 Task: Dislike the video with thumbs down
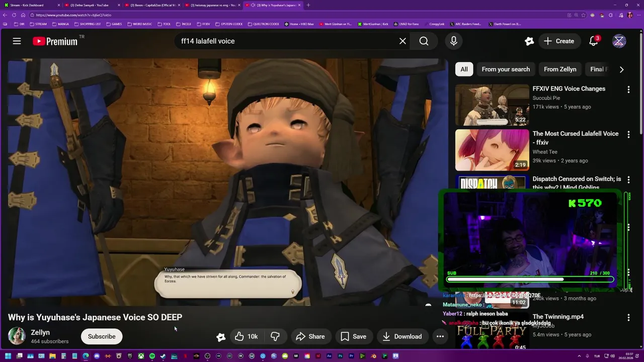pyautogui.click(x=275, y=336)
